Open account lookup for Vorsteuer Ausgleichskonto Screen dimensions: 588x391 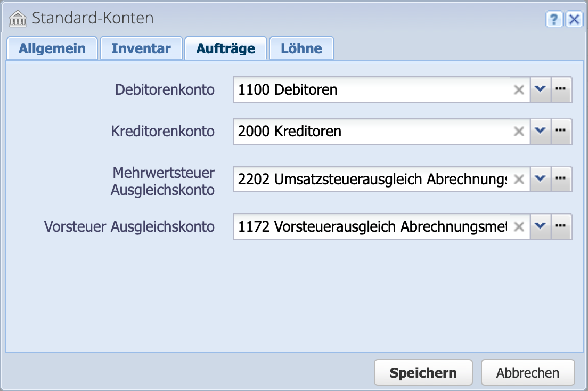point(560,226)
